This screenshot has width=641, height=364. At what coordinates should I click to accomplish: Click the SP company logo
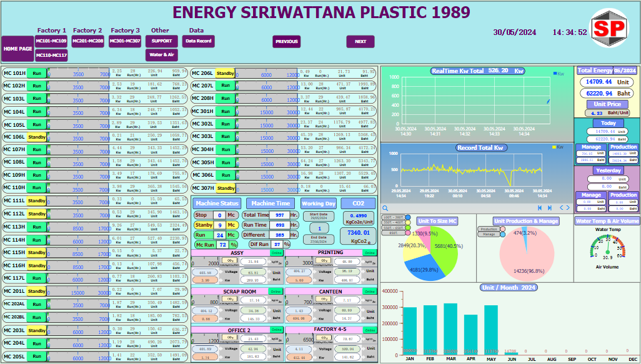point(609,28)
